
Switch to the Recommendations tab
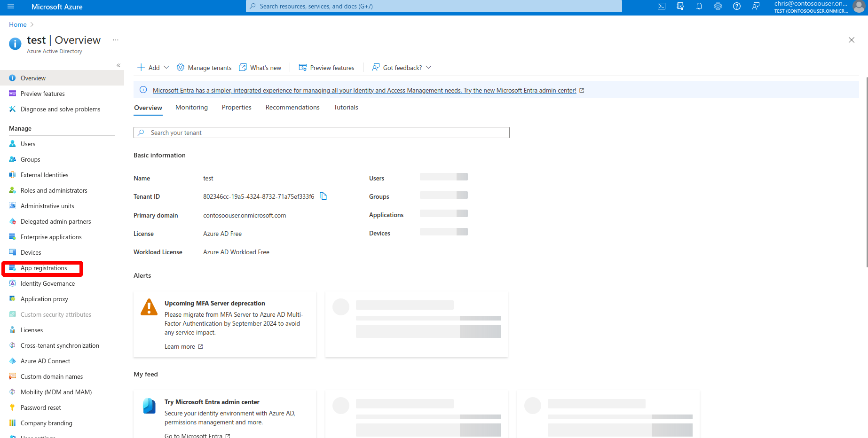292,108
